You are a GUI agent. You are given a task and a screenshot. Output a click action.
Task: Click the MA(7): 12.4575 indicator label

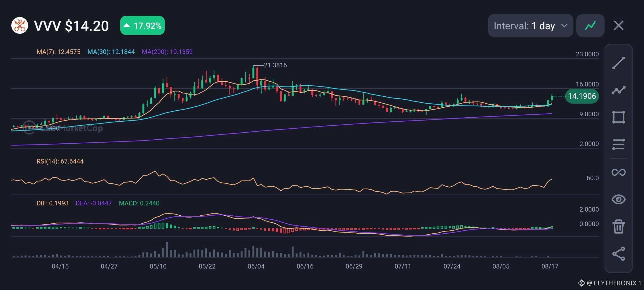click(58, 52)
